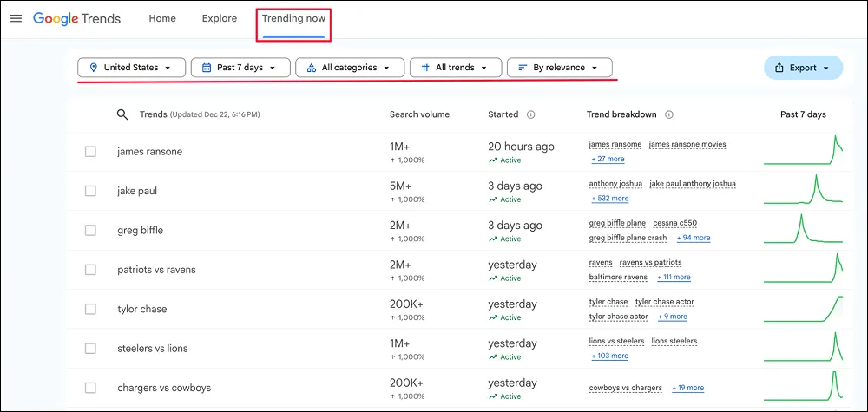
Task: Click the sort icon in By relevance filter
Action: tap(522, 68)
